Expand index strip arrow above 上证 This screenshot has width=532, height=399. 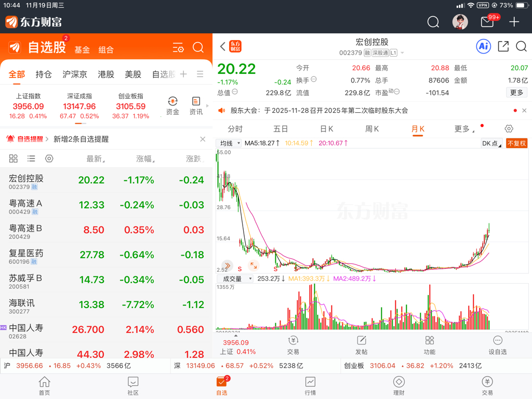(x=235, y=336)
